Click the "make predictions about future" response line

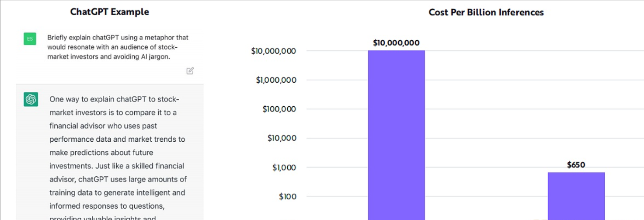[101, 153]
